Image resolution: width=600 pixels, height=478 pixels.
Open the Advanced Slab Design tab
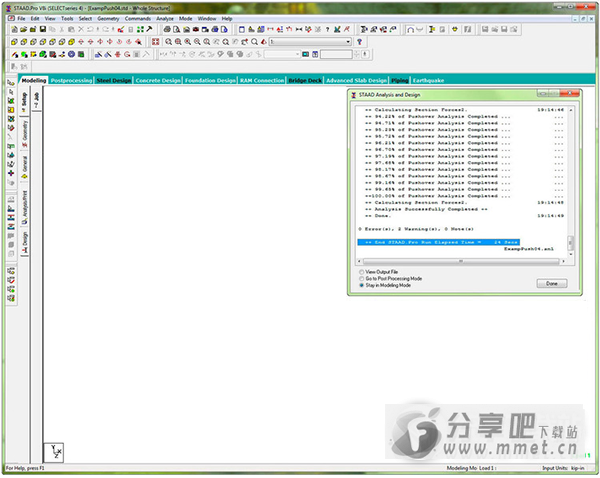pyautogui.click(x=356, y=80)
